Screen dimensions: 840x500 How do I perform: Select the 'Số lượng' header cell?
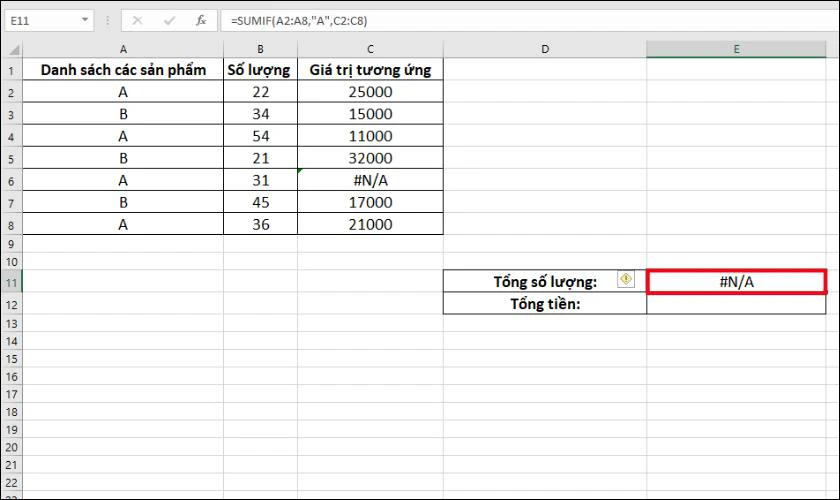[x=260, y=70]
